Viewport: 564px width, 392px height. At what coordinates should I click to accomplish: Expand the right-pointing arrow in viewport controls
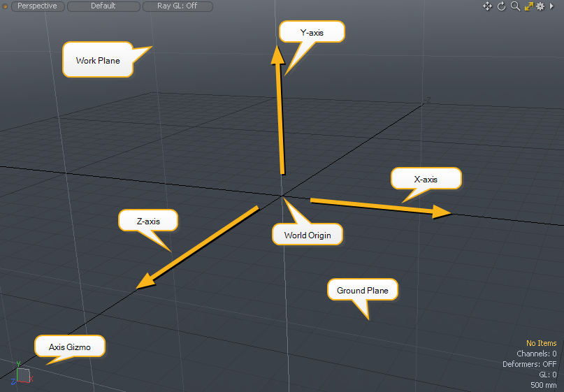[552, 6]
